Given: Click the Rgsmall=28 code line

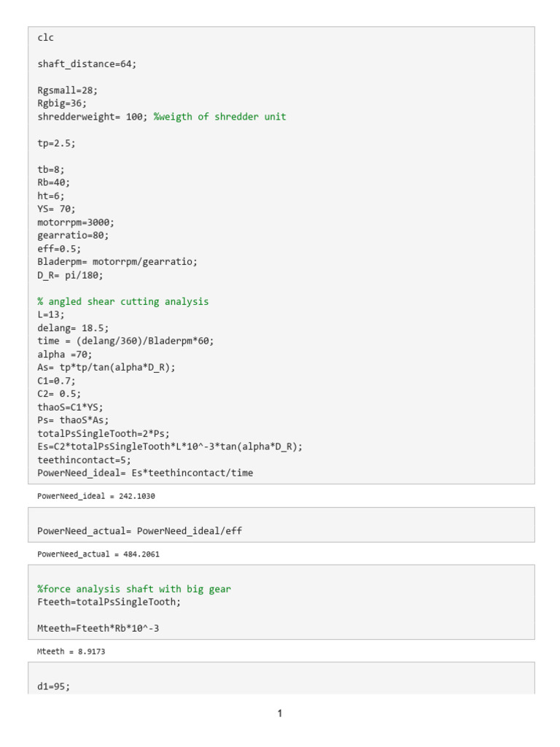Looking at the screenshot, I should pos(67,90).
